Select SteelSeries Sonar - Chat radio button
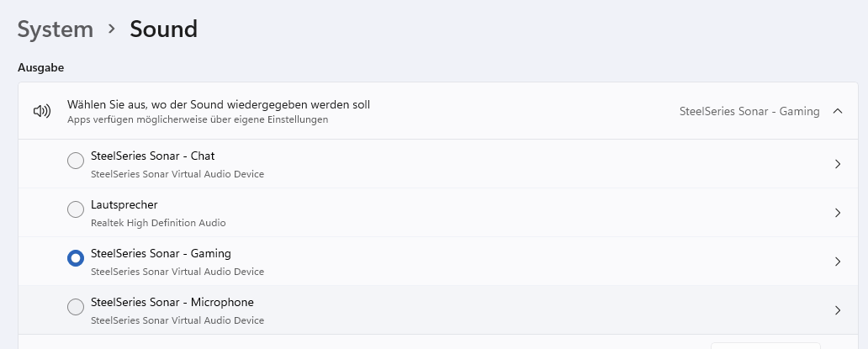This screenshot has width=868, height=349. (76, 161)
